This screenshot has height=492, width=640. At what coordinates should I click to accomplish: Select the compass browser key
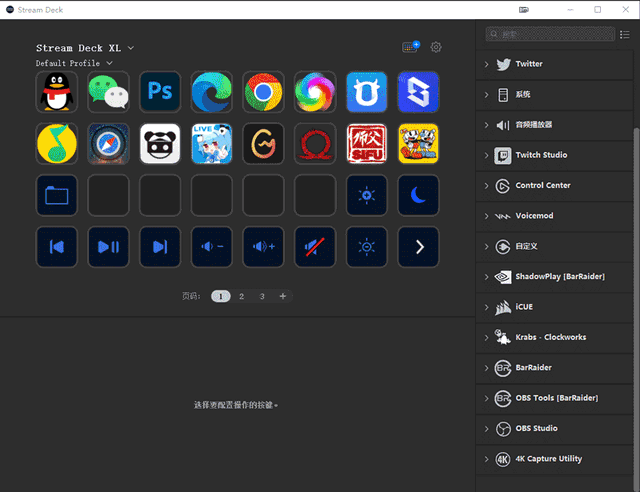[108, 144]
